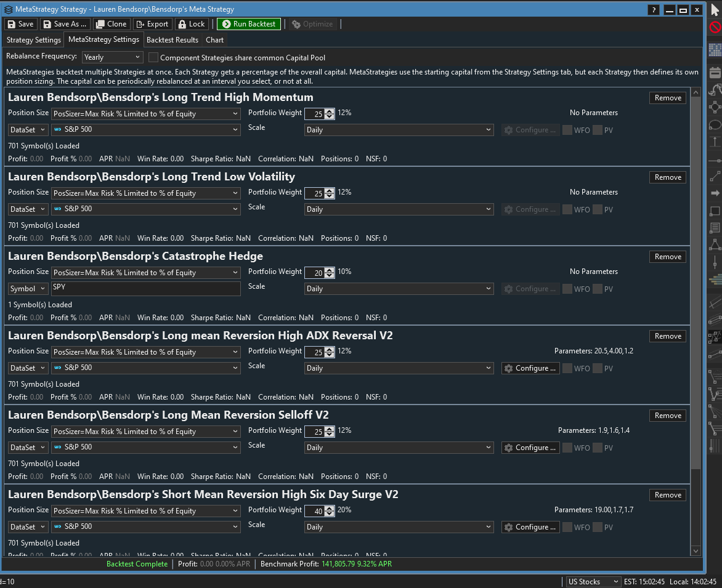Click the Save disk icon in toolbar
The height and width of the screenshot is (588, 722).
pyautogui.click(x=12, y=24)
